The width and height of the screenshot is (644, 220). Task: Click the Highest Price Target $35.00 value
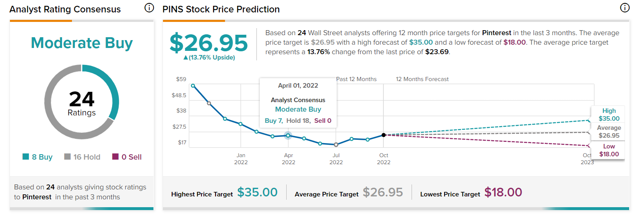[x=257, y=192]
